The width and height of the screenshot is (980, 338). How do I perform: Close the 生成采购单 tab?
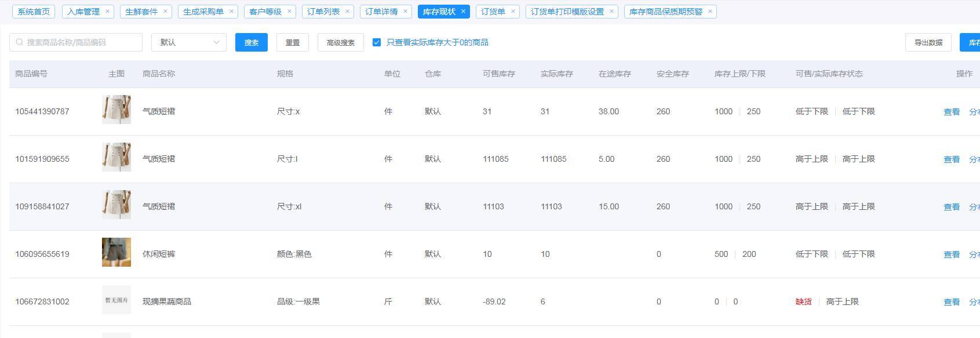point(231,11)
